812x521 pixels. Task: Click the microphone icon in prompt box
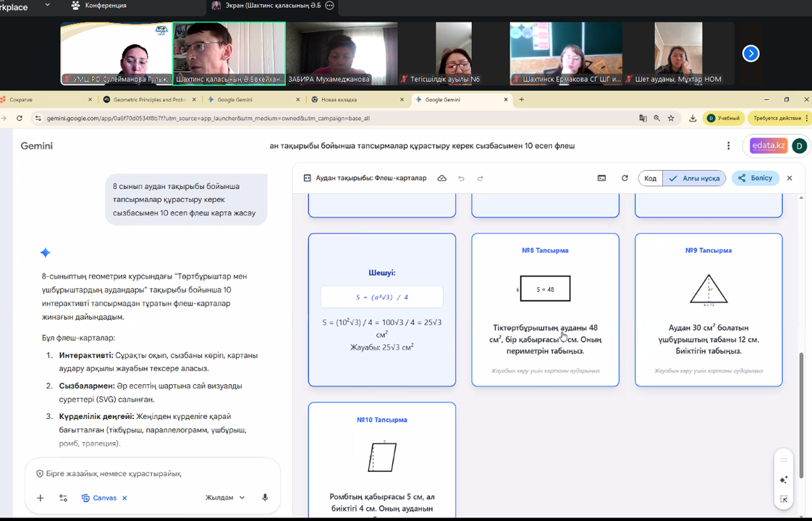click(265, 498)
